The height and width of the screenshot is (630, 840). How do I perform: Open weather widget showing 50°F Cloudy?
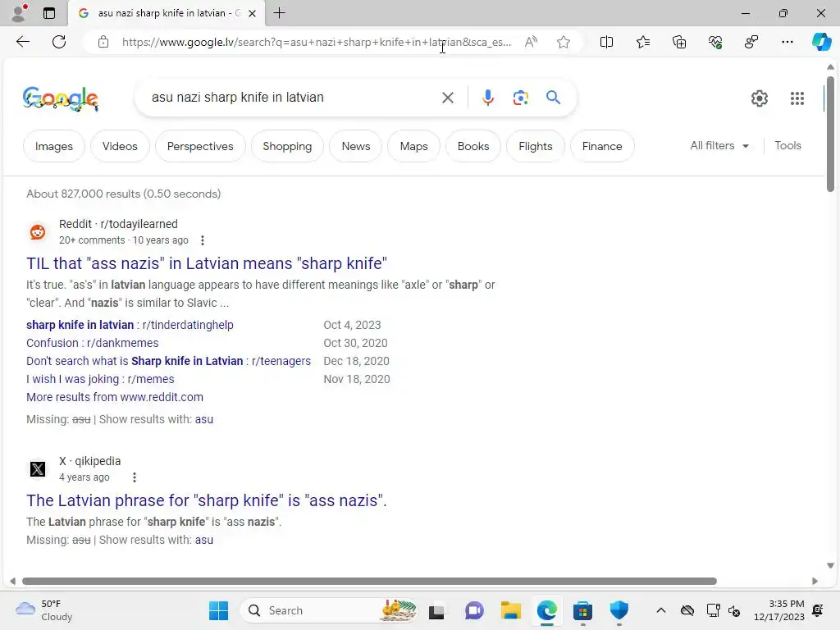(44, 610)
